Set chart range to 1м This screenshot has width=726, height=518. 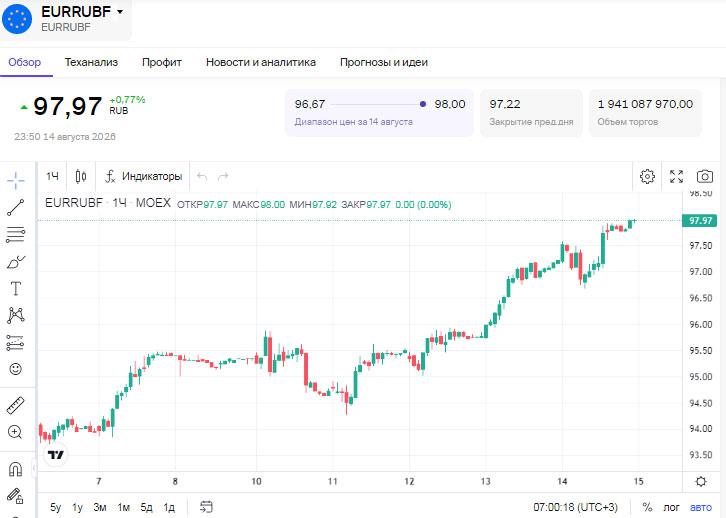coord(124,507)
